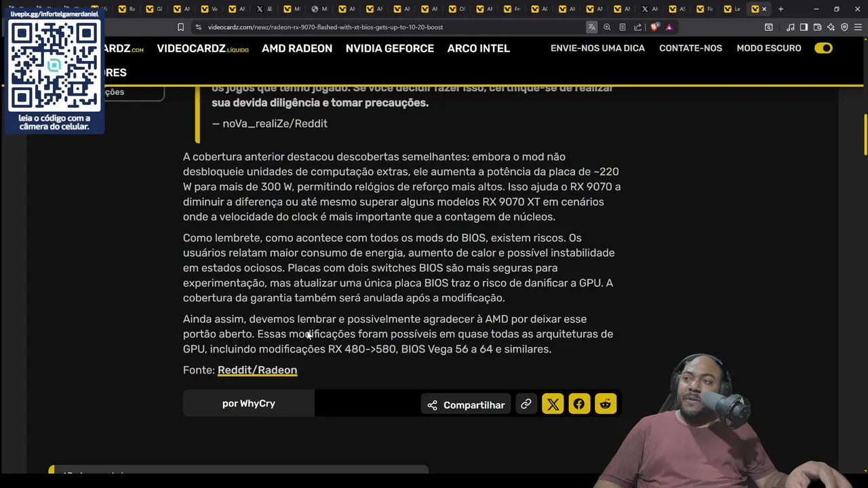Click the Compartilhar share button
Viewport: 868px width, 488px height.
pyautogui.click(x=466, y=405)
